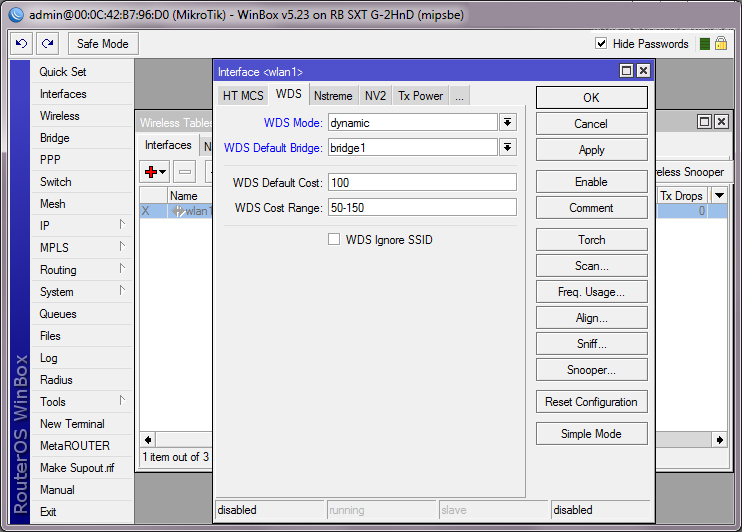
Task: Click the wlan1 interface row icon
Action: click(178, 211)
